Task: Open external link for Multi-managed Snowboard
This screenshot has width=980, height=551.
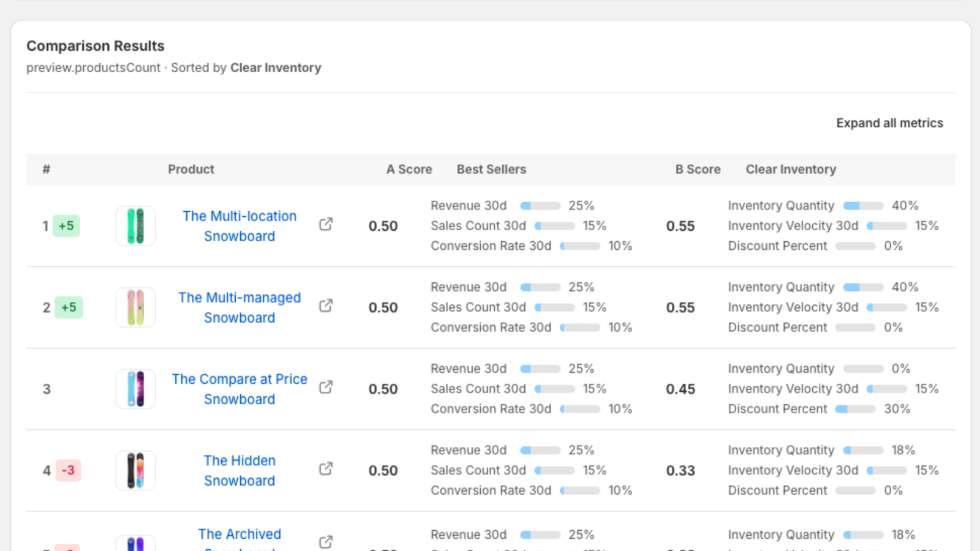Action: (326, 305)
